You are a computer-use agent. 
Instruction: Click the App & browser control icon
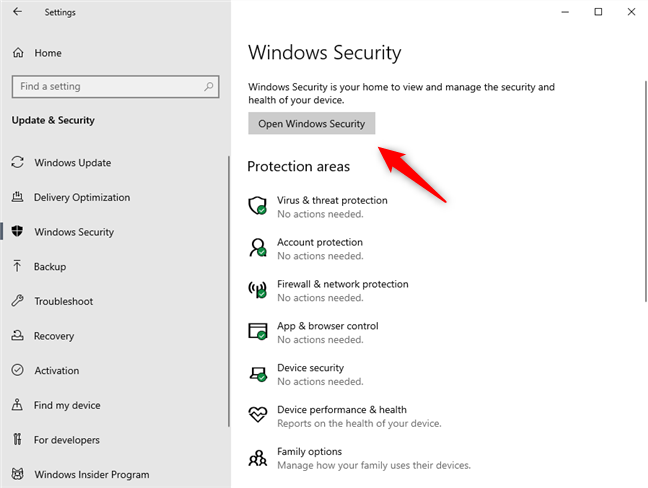click(258, 331)
